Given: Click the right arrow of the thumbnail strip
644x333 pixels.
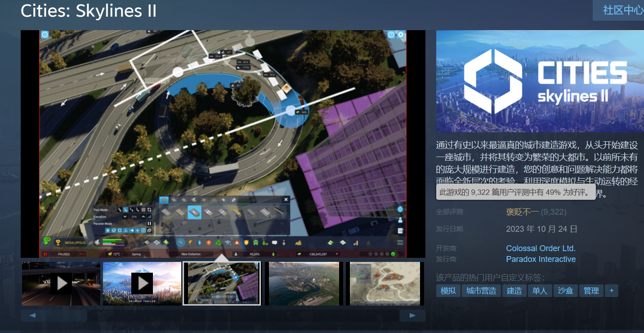Looking at the screenshot, I should [x=412, y=315].
